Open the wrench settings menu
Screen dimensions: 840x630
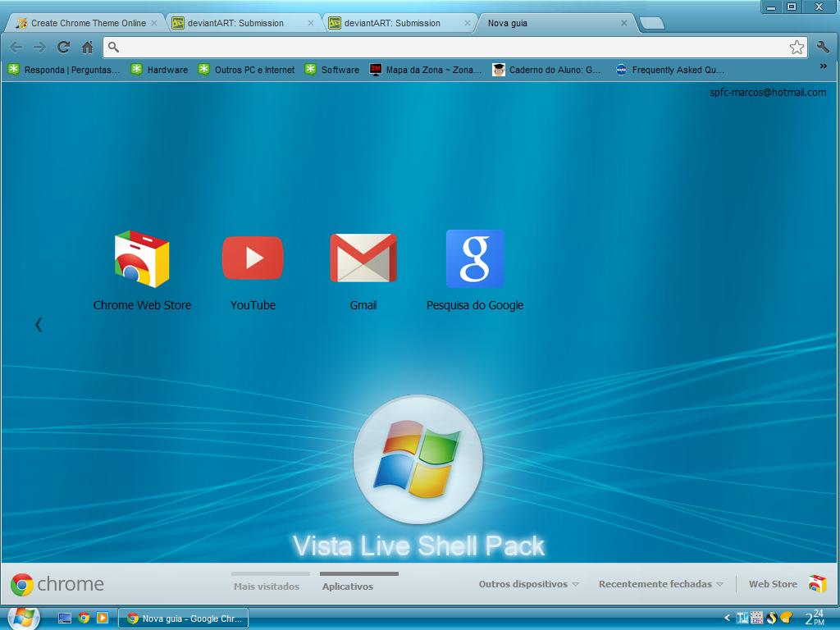[823, 47]
